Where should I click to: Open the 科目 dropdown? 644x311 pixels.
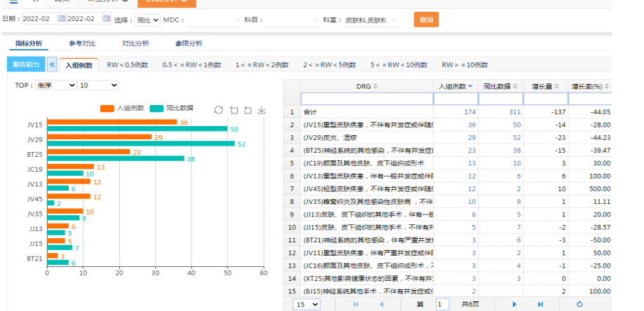(293, 20)
